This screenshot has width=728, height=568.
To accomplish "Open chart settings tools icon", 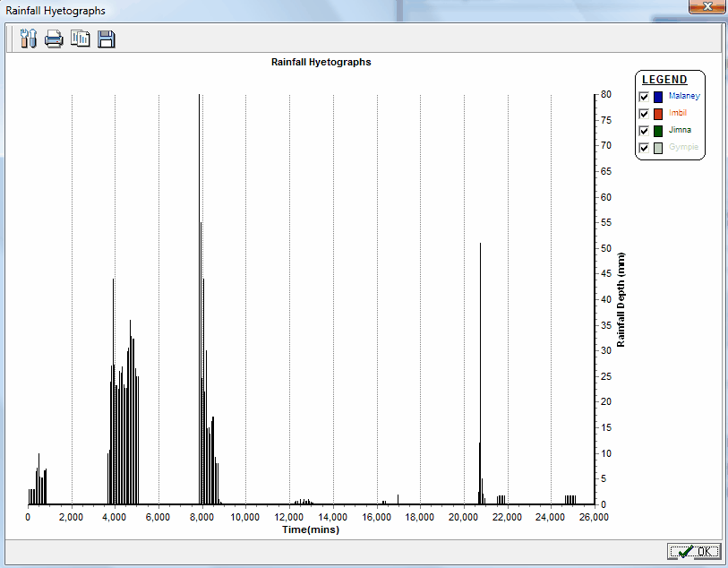I will point(27,39).
